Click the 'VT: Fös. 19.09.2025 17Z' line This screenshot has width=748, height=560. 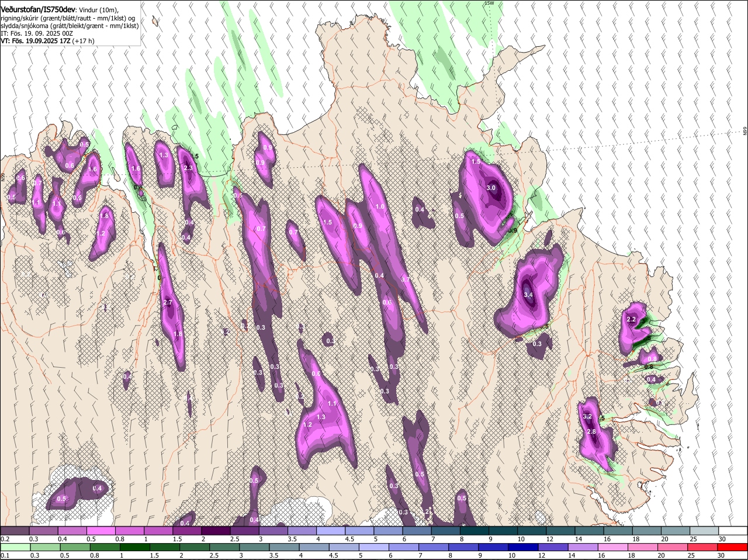coord(35,41)
